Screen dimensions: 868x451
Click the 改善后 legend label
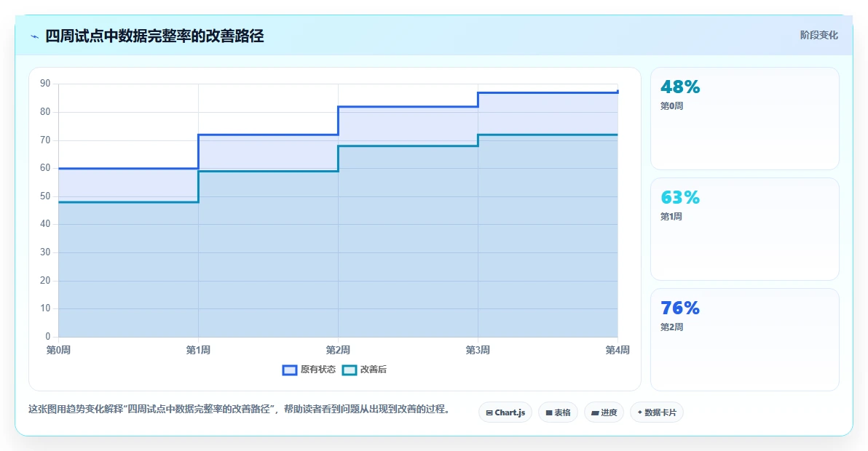[373, 370]
